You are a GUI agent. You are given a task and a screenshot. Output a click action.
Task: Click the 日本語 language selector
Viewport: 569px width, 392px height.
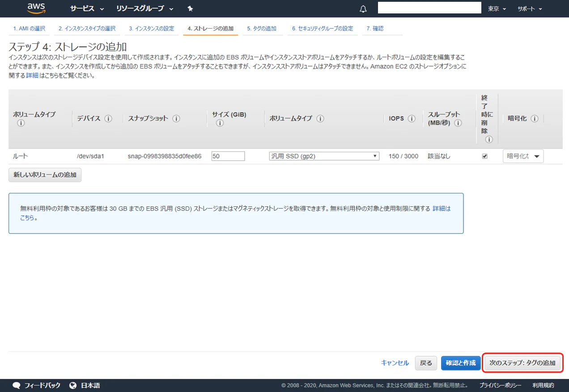(x=90, y=385)
